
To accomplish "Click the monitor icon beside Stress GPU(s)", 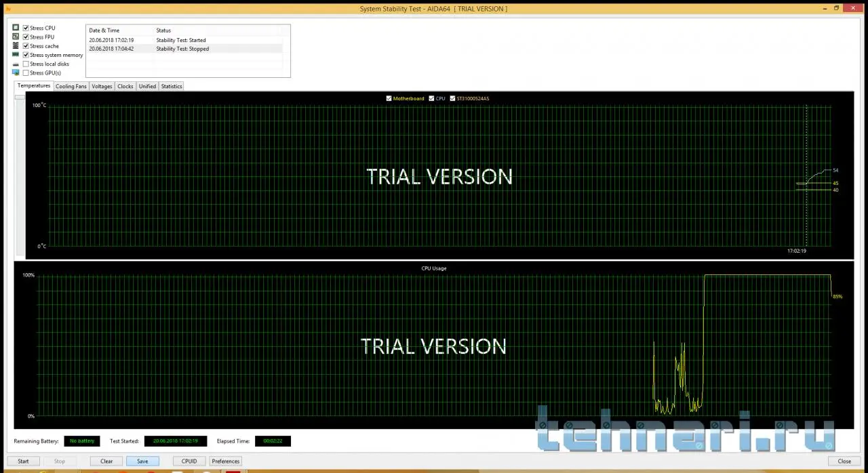I will (16, 73).
